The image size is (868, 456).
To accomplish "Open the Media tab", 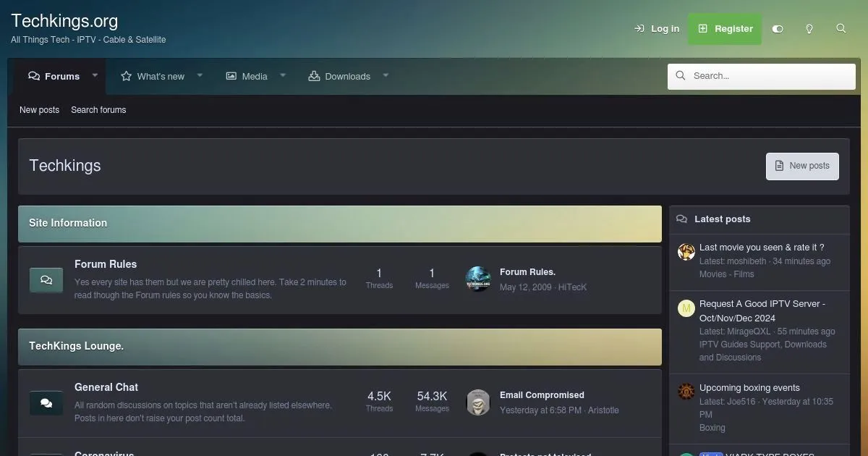I will coord(247,76).
